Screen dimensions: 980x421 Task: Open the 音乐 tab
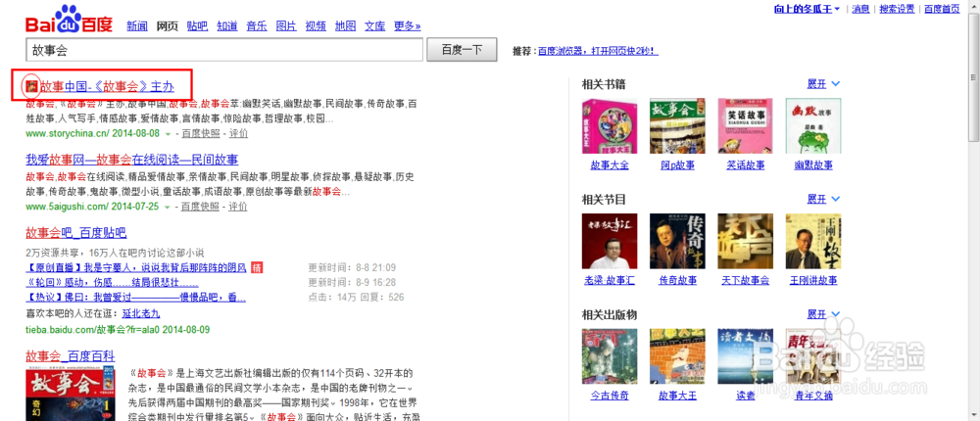pos(257,26)
